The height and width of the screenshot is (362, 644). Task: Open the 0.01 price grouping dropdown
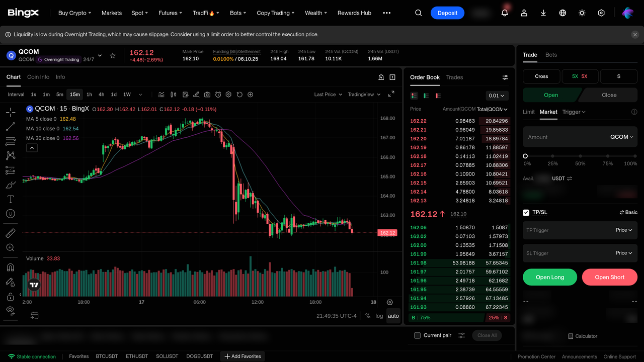point(497,96)
